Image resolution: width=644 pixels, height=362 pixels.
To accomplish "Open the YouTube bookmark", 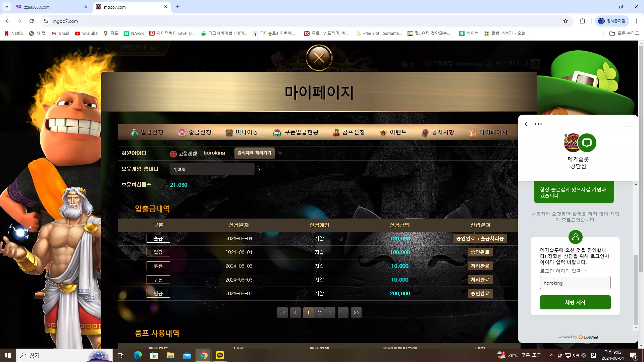I will click(86, 33).
